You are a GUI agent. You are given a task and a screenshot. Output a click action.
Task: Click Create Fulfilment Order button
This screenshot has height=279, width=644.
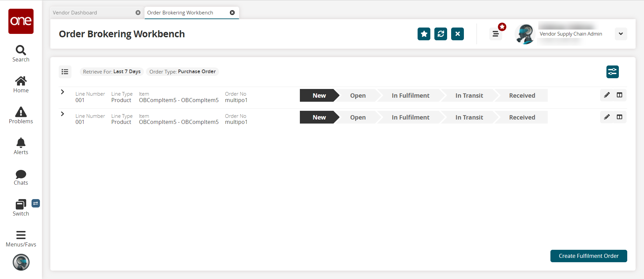point(589,256)
